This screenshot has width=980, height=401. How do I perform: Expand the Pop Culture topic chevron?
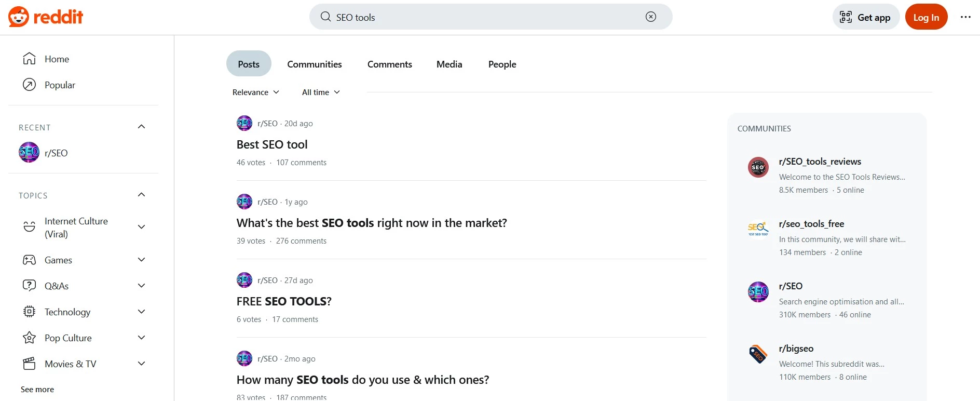141,338
